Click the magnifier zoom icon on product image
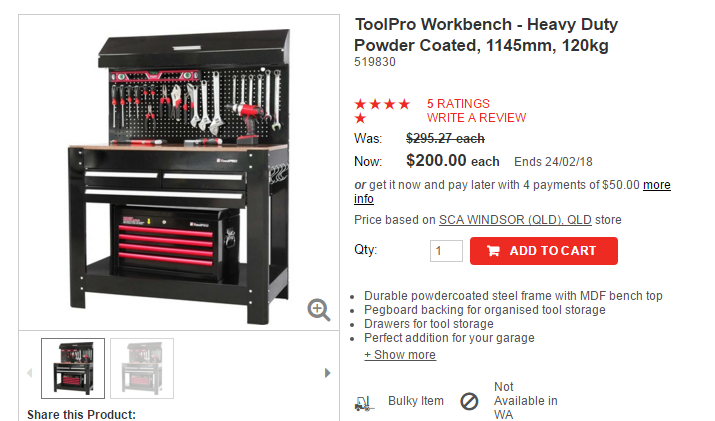Screen dimensions: 715x421 pos(318,310)
